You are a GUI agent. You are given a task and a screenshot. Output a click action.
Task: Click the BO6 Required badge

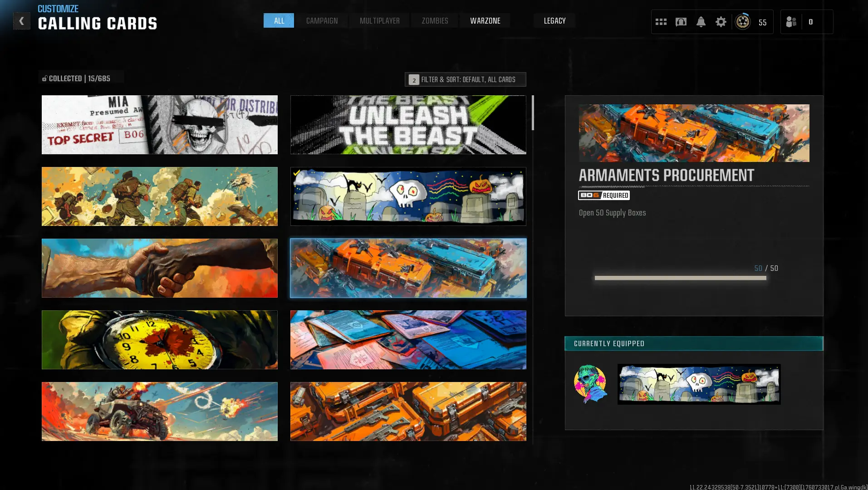(x=603, y=196)
